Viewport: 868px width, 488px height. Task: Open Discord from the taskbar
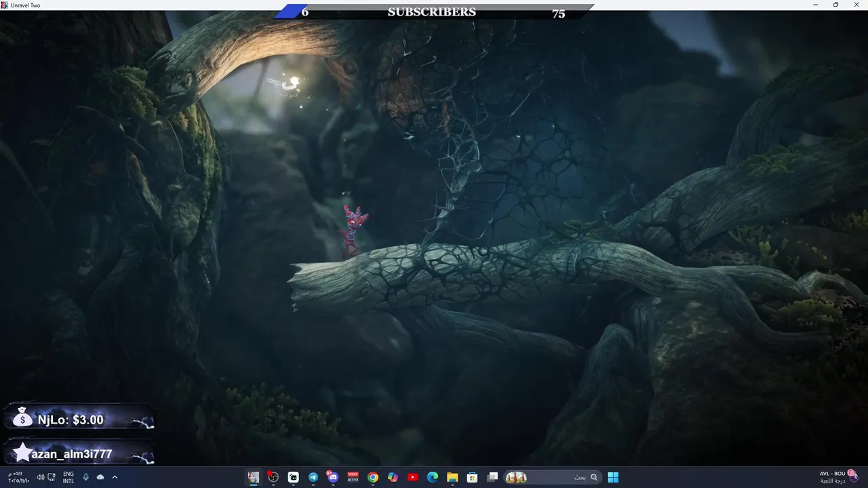pyautogui.click(x=332, y=477)
